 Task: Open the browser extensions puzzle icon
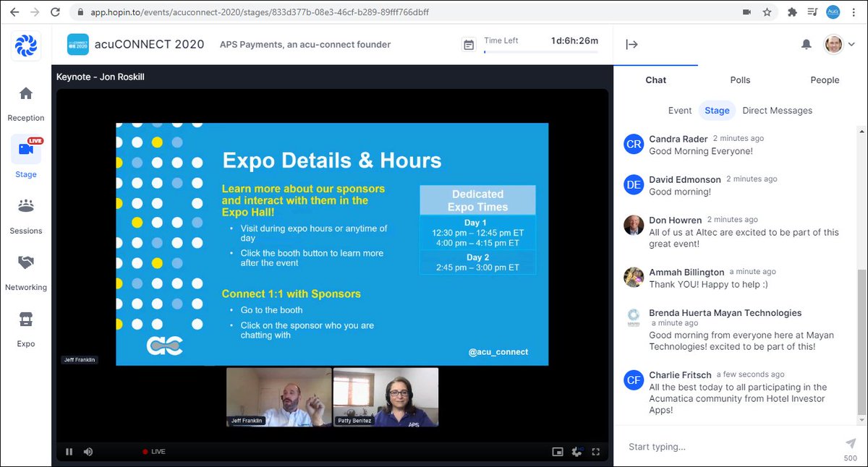[x=792, y=12]
